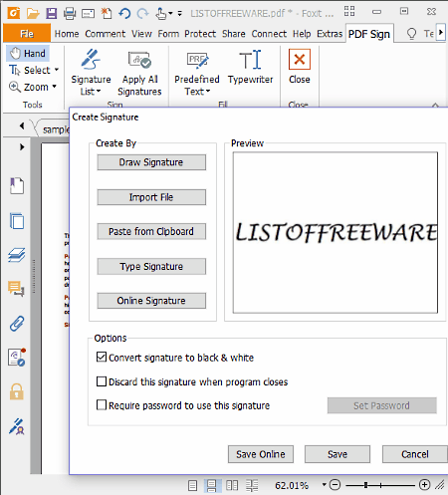The width and height of the screenshot is (448, 495).
Task: Switch to the Form tab
Action: click(x=168, y=34)
